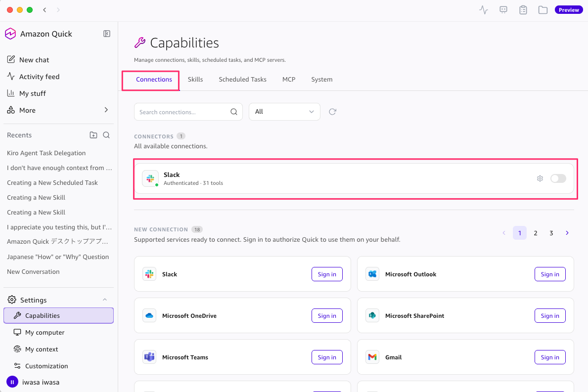588x392 pixels.
Task: Click the Capabilities wrench icon in the heading
Action: click(140, 43)
